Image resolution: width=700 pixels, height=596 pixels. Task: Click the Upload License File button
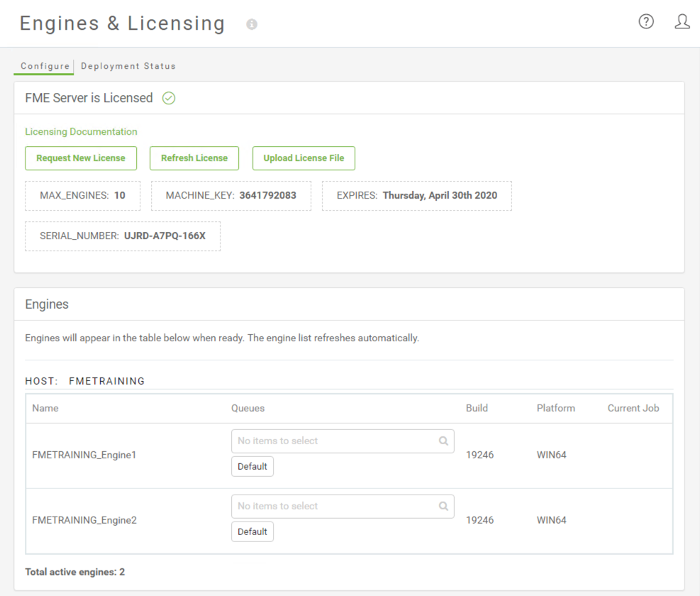coord(304,158)
